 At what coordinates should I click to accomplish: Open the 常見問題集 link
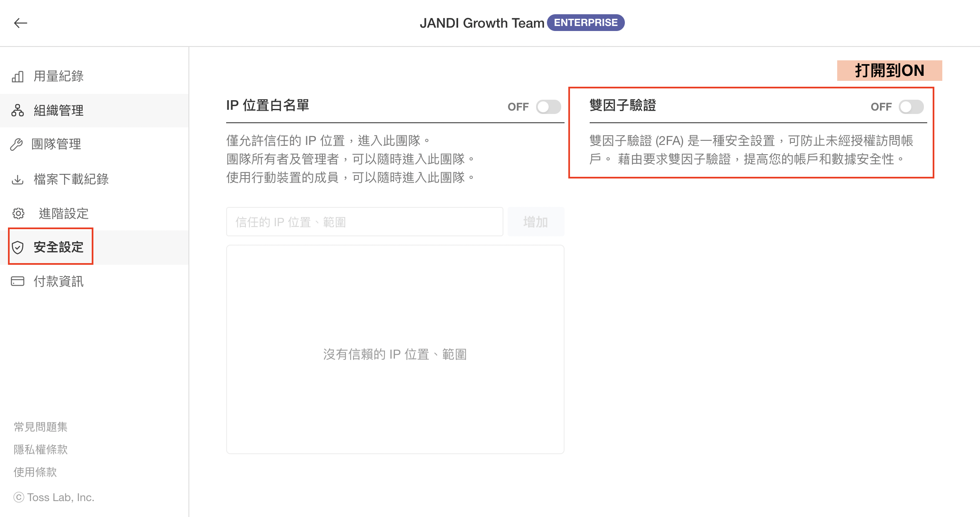(x=41, y=427)
